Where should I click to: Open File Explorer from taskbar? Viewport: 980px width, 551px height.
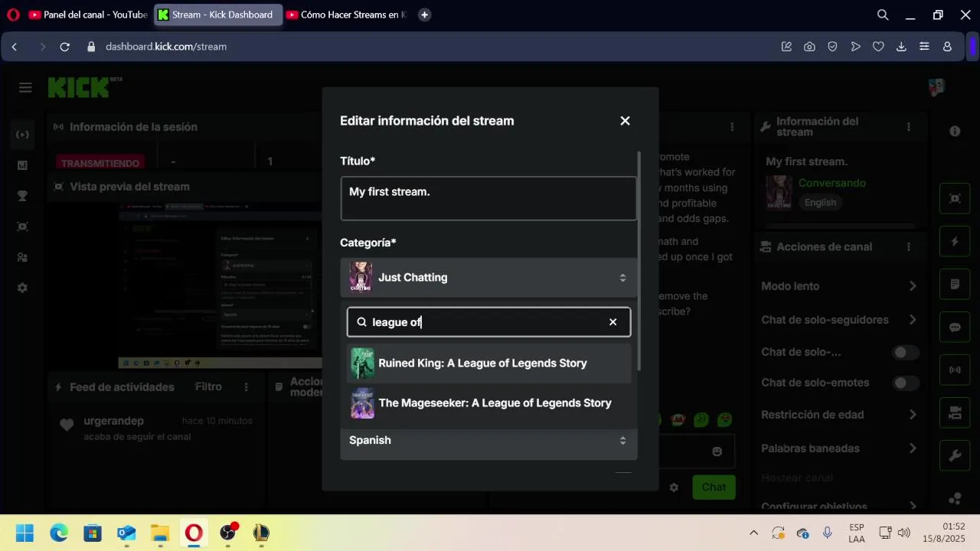point(160,533)
